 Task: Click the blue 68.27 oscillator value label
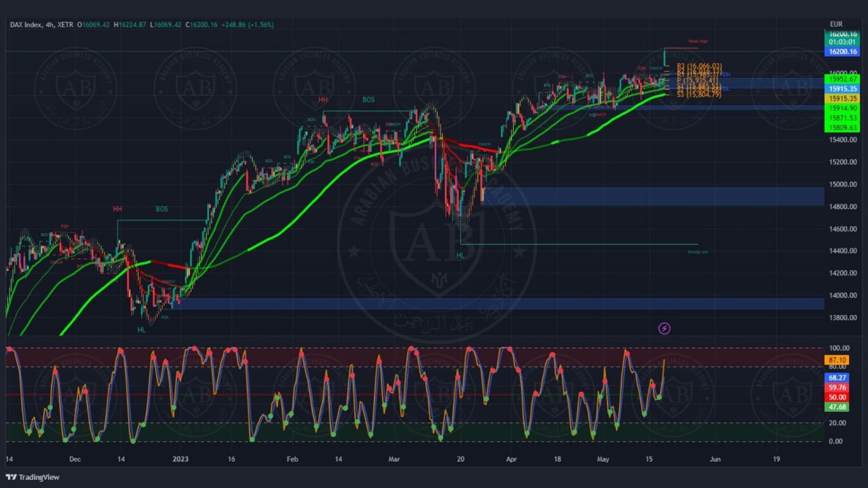point(837,378)
